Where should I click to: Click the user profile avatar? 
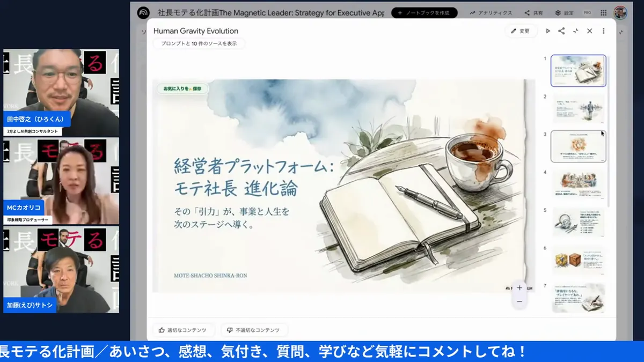[x=620, y=13]
